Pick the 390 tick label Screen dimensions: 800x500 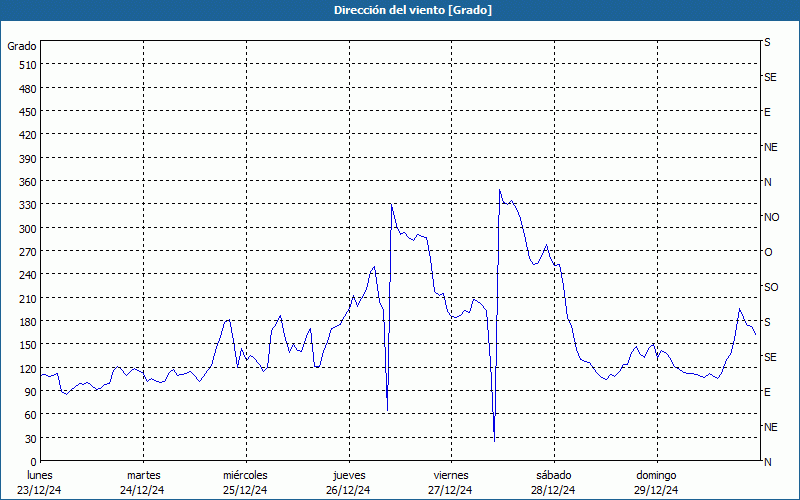(x=28, y=159)
